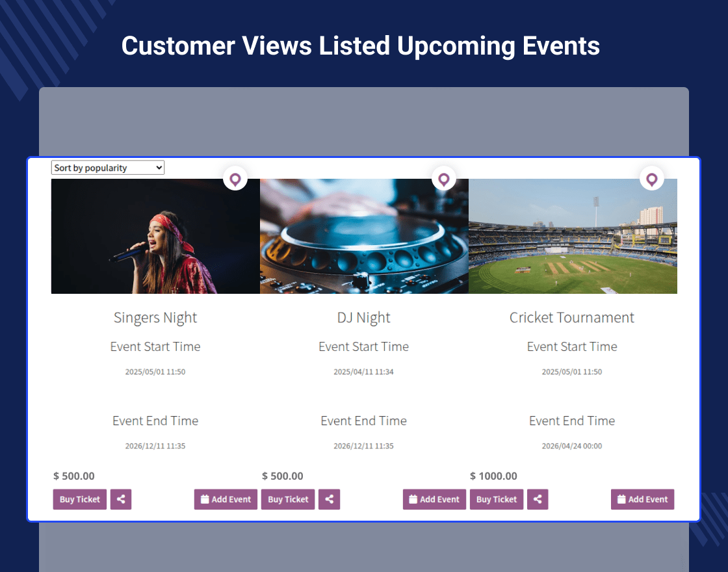This screenshot has width=728, height=572.
Task: Buy a ticket for DJ Night
Action: (287, 499)
